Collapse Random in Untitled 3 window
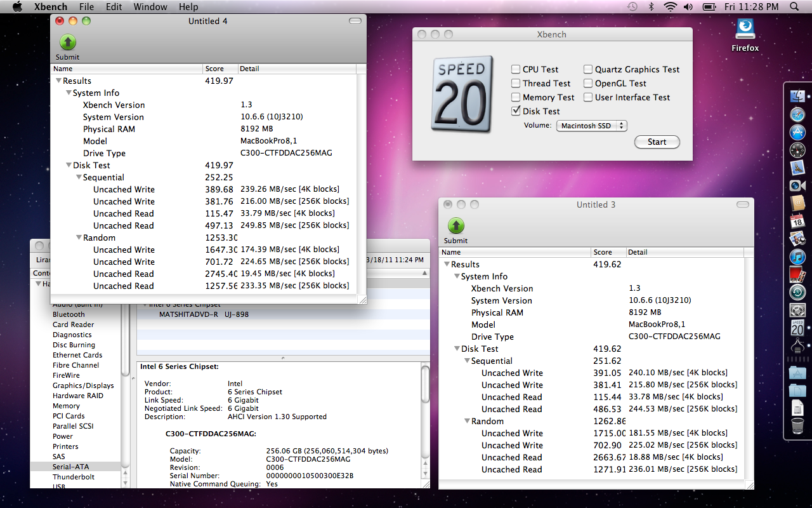The width and height of the screenshot is (812, 508). 468,421
